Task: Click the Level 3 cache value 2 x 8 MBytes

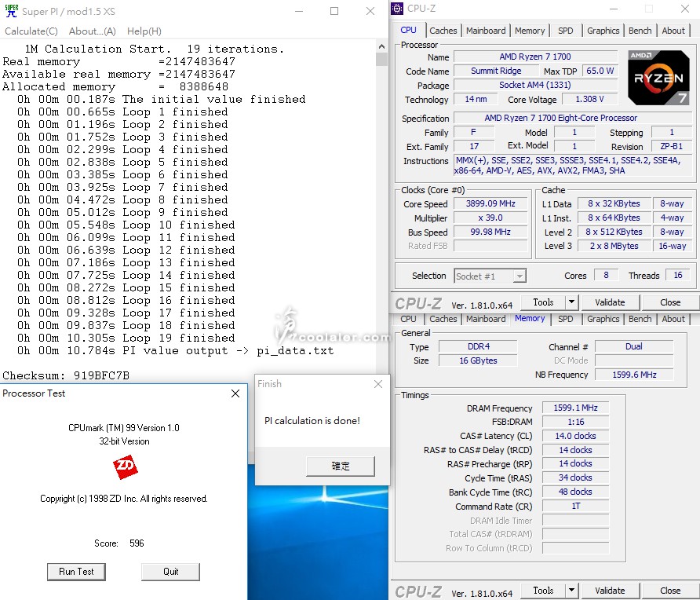Action: 614,246
